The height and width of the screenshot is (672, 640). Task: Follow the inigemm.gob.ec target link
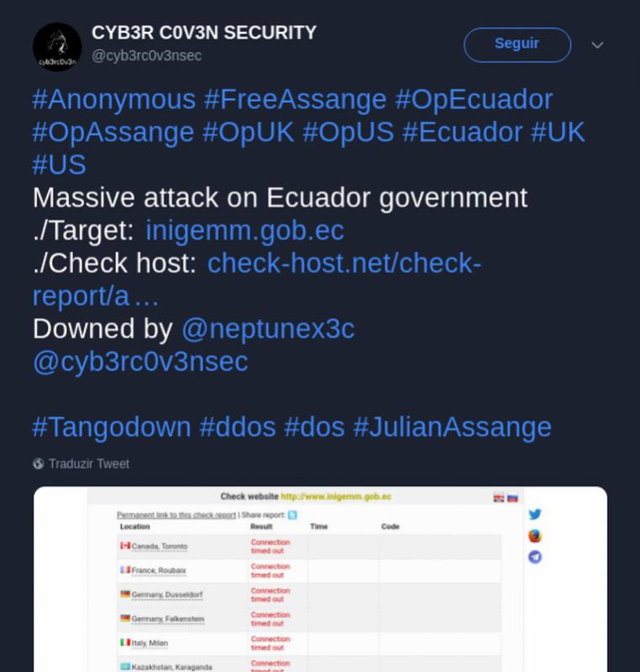245,230
